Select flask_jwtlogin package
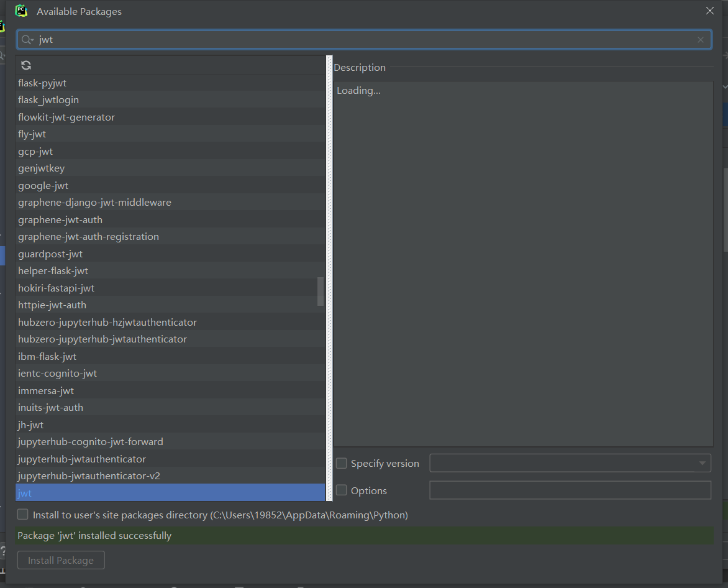728x588 pixels. point(170,100)
